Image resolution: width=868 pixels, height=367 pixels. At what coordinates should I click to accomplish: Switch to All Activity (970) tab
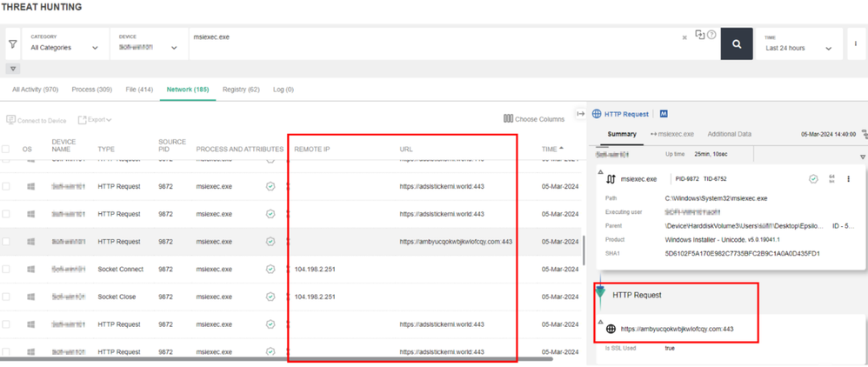point(36,89)
